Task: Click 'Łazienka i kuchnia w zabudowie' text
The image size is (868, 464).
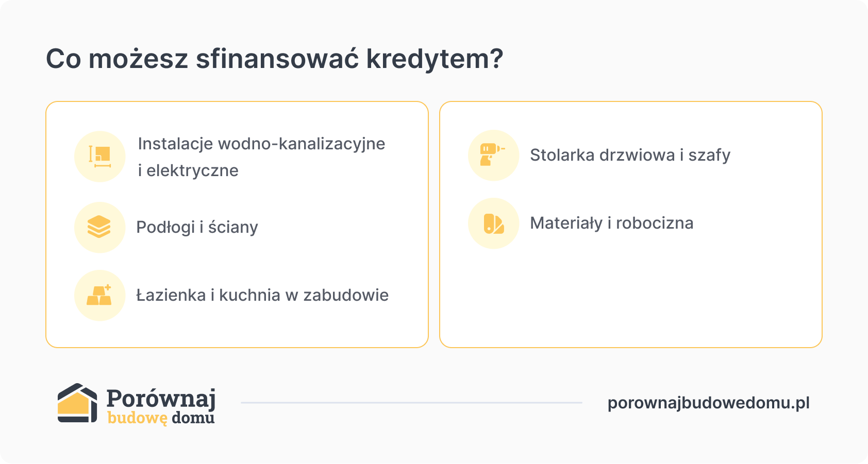Action: click(x=262, y=295)
